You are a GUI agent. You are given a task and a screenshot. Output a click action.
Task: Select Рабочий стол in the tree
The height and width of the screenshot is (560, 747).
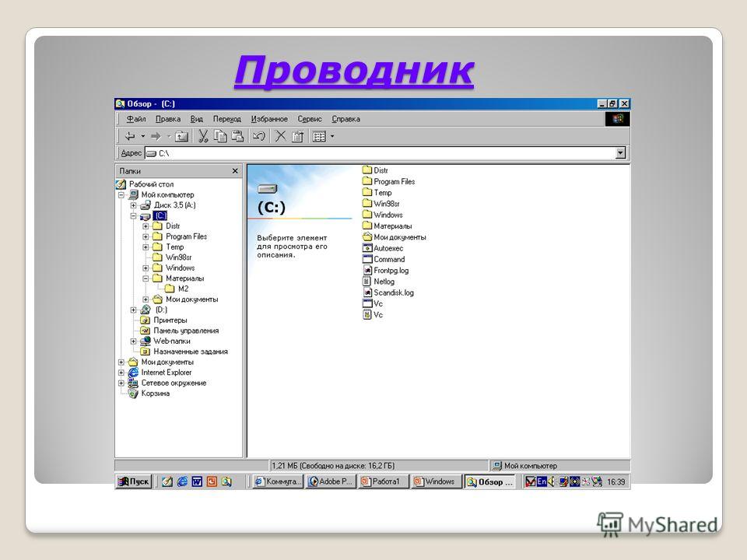click(x=151, y=184)
